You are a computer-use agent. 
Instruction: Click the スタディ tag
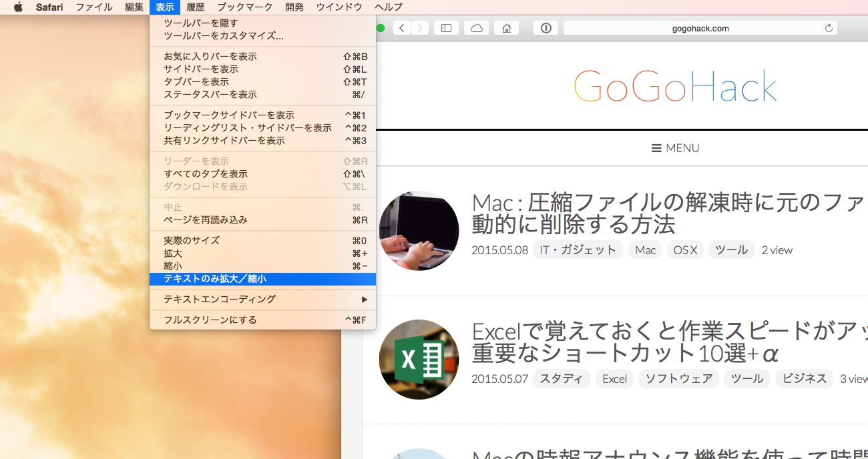pos(562,379)
